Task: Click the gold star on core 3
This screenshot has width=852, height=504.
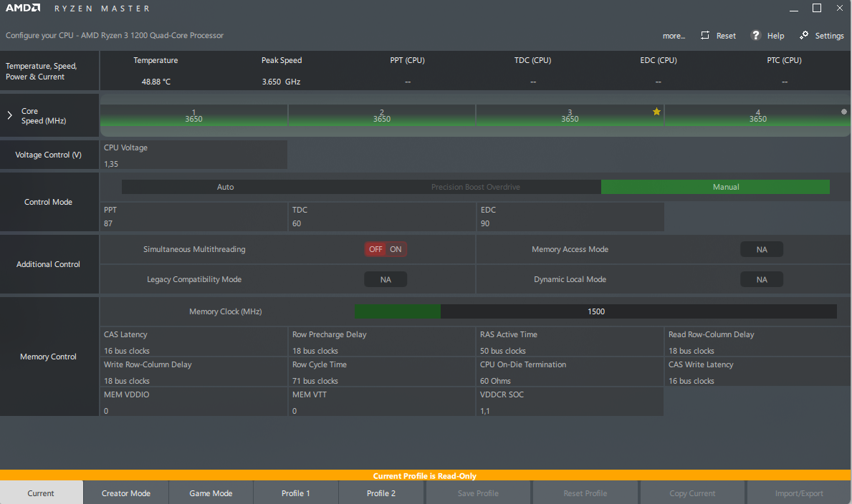Action: click(656, 112)
